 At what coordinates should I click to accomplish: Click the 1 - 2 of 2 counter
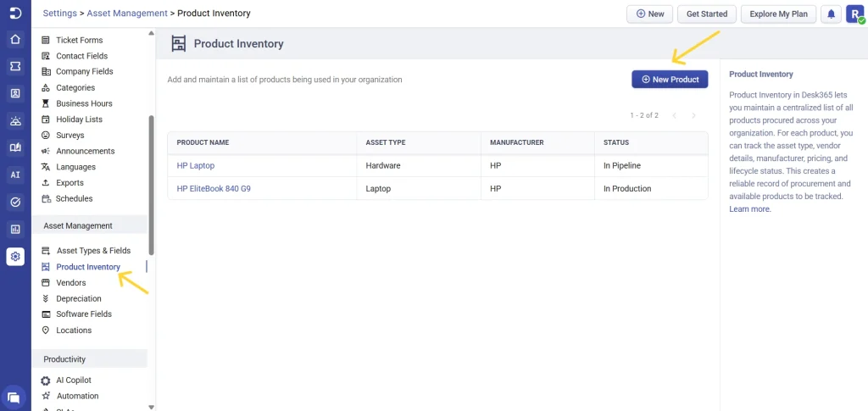(644, 115)
